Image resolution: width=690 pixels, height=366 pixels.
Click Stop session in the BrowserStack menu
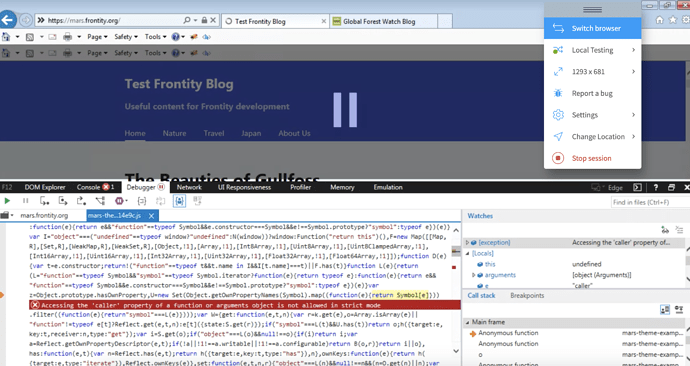coord(592,158)
